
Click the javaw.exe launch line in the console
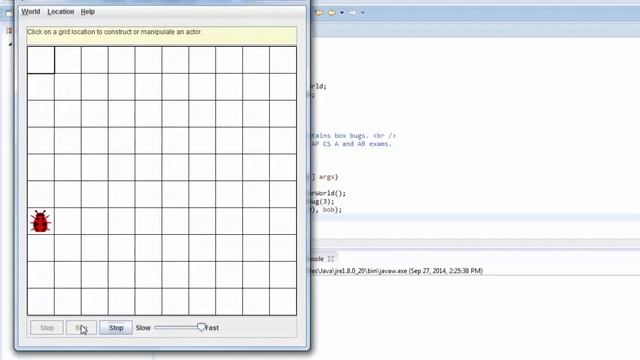tap(397, 271)
